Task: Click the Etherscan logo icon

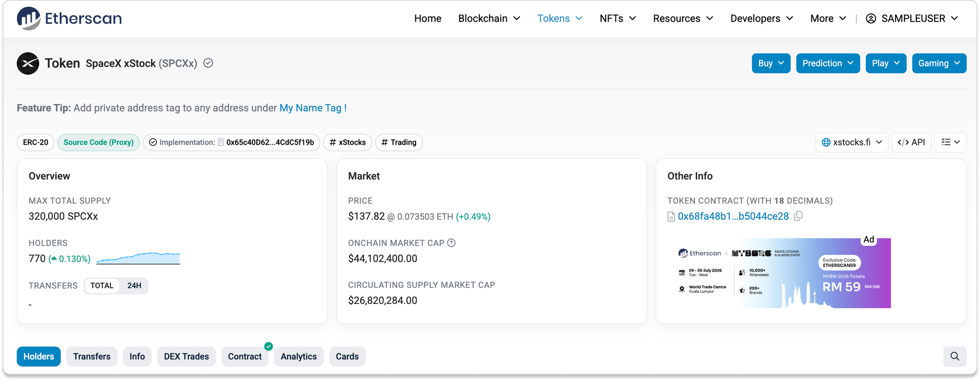Action: point(28,19)
